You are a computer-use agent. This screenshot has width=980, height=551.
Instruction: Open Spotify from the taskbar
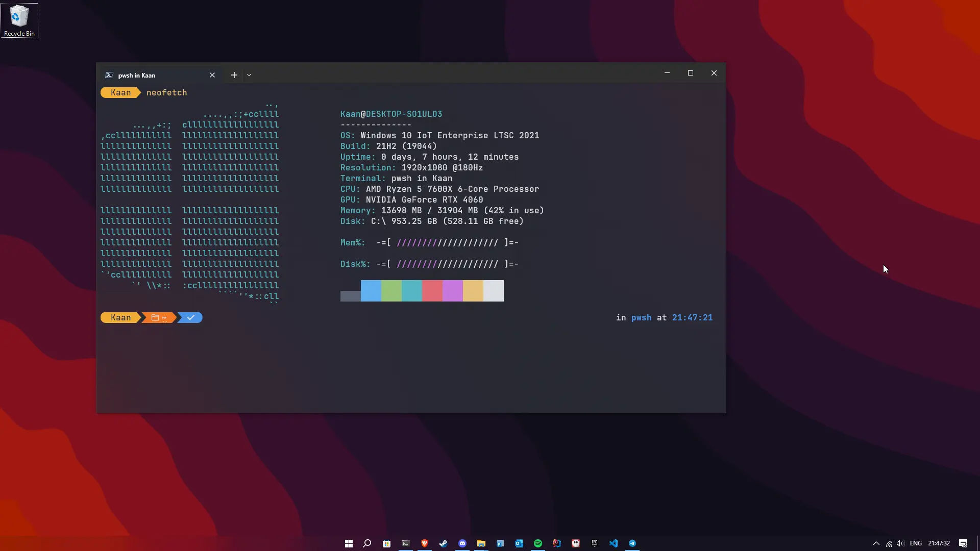click(x=538, y=543)
